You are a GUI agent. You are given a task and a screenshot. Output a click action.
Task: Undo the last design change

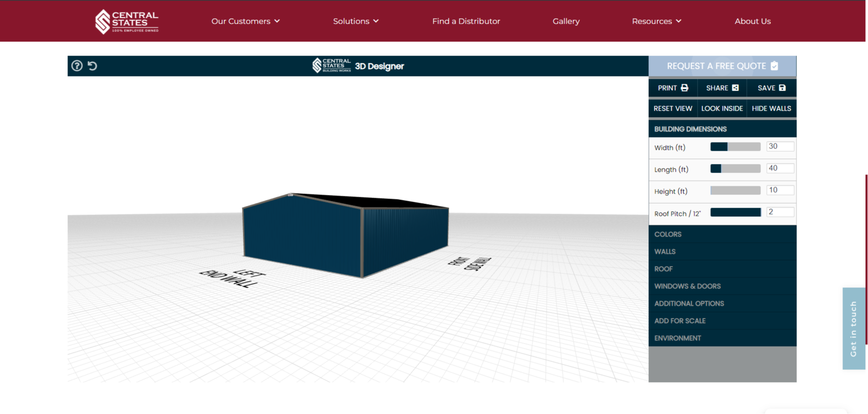click(x=92, y=66)
